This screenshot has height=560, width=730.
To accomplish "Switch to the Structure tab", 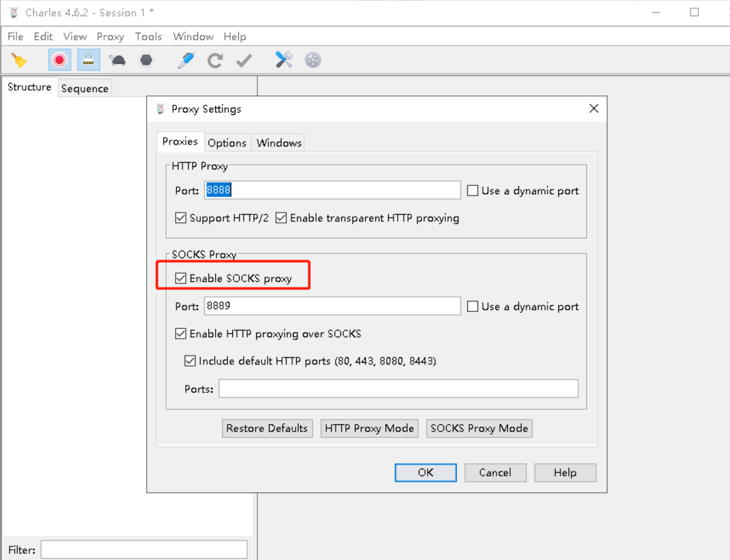I will pyautogui.click(x=29, y=87).
